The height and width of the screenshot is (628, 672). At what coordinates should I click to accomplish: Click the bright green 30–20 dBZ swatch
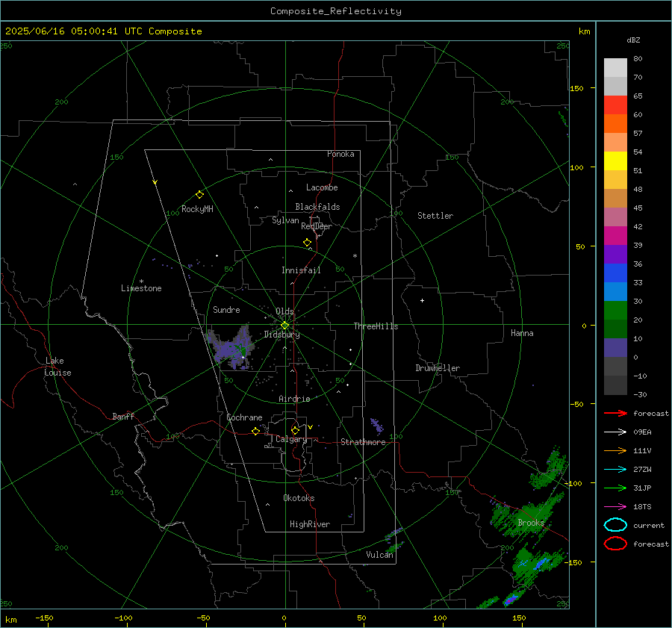point(615,310)
